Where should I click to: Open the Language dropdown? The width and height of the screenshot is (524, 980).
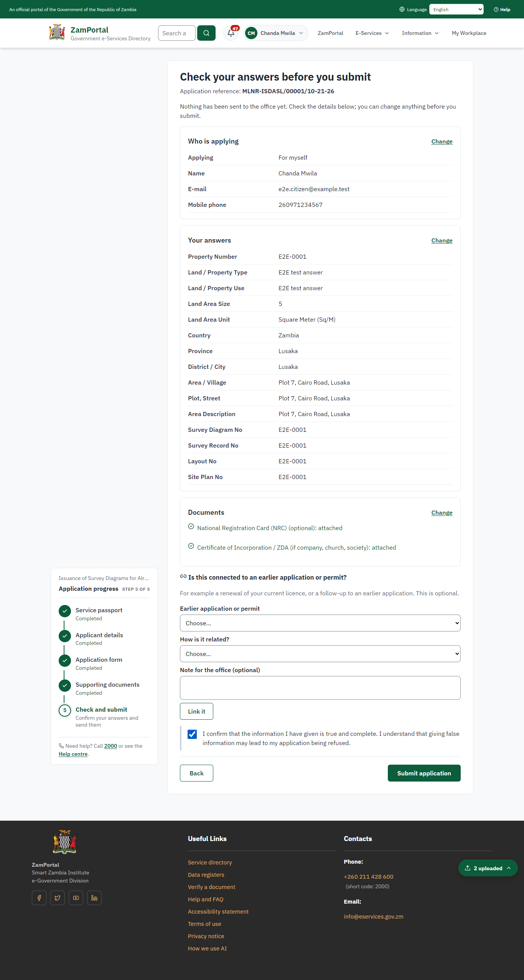click(456, 9)
